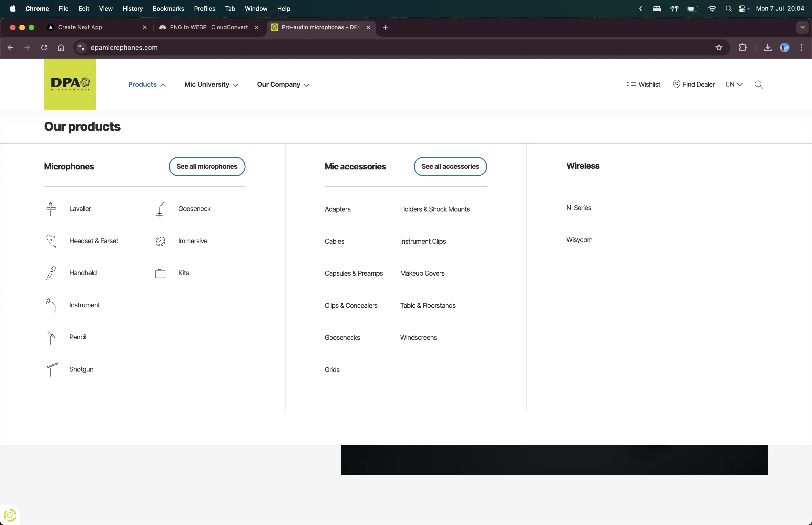Switch to PNG to WEBP CloudConvert tab
812x525 pixels.
[x=209, y=27]
